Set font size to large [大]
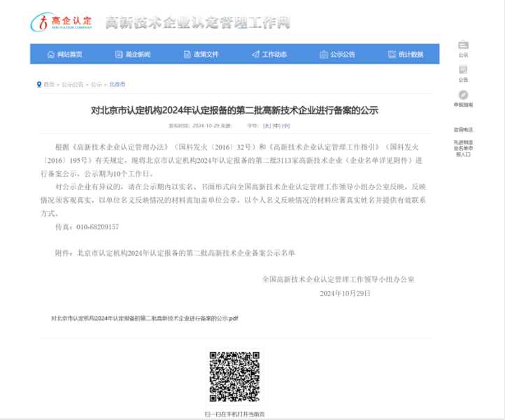 point(266,126)
